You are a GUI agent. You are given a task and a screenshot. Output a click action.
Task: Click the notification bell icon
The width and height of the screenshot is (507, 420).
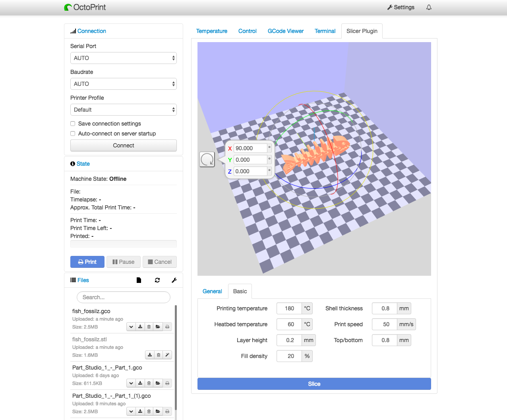[429, 8]
